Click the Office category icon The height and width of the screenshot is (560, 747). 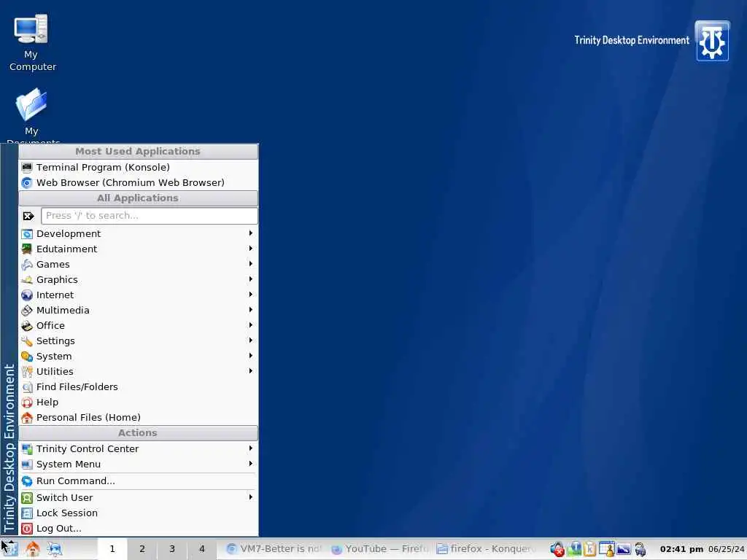(27, 326)
